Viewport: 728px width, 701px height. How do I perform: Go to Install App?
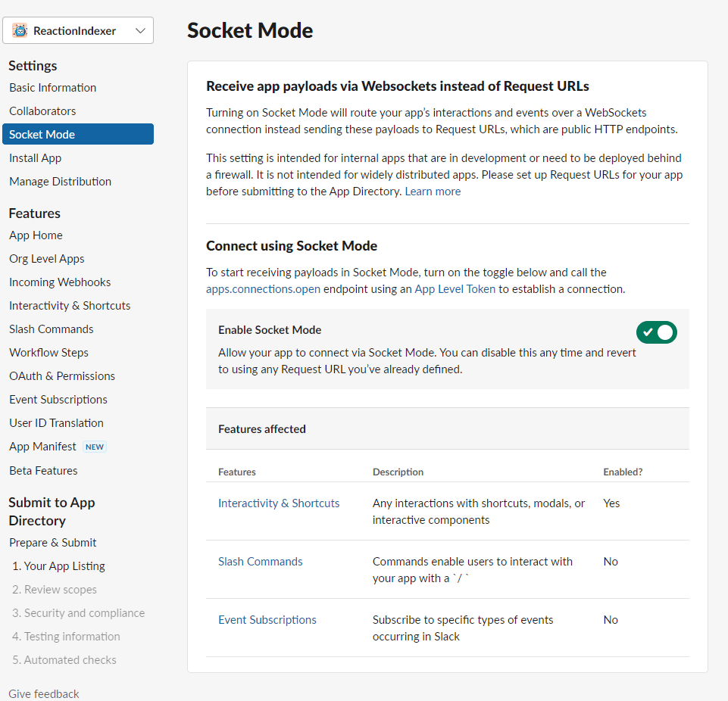36,157
